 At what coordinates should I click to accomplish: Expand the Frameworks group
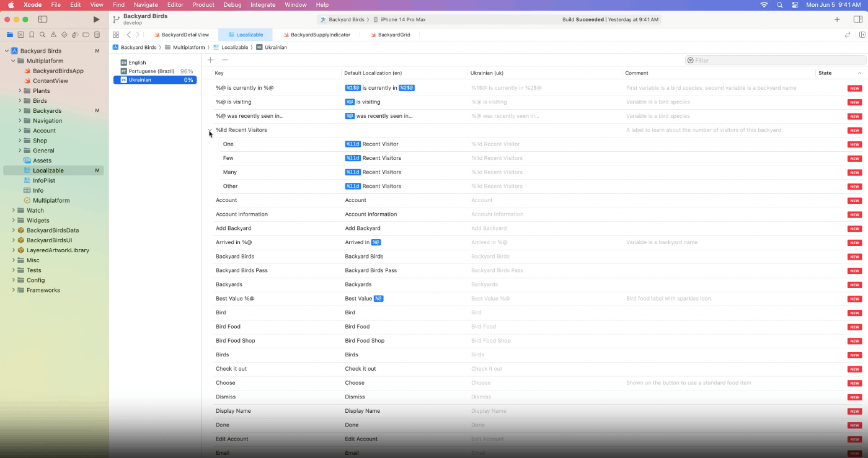(13, 290)
